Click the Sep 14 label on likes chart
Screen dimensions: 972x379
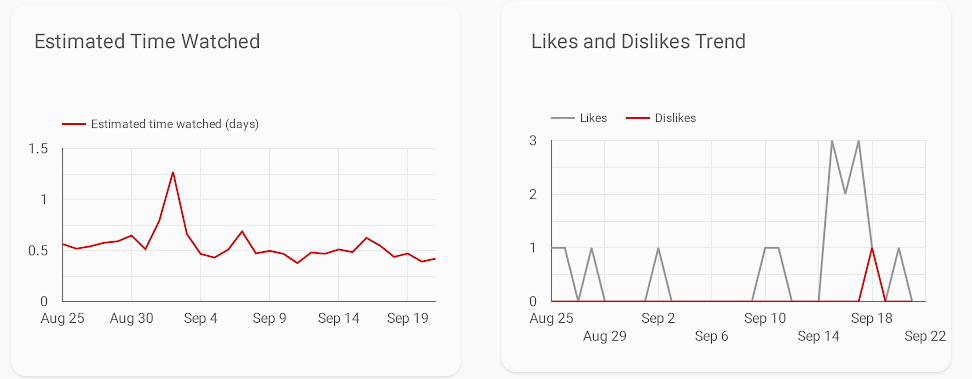818,336
